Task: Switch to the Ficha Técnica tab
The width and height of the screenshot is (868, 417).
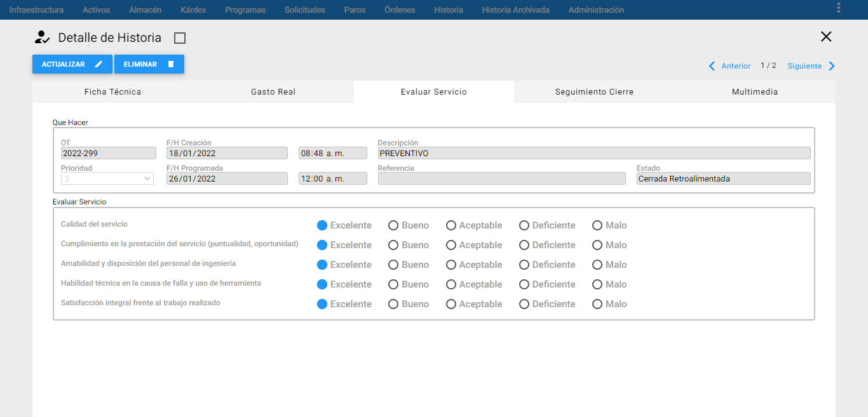Action: click(112, 92)
